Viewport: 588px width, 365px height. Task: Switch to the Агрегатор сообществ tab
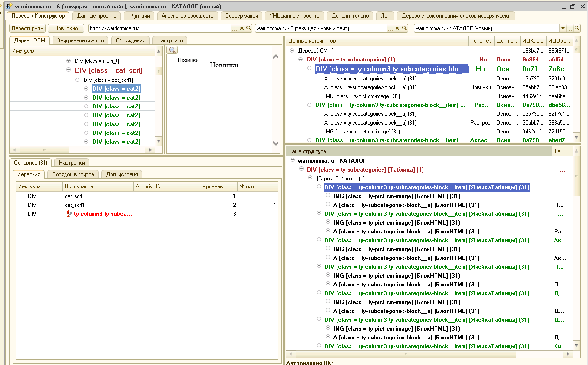[187, 16]
